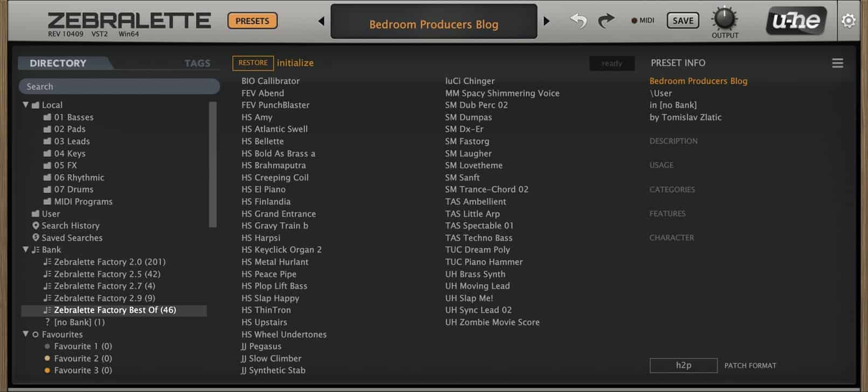Open the 07 Drums folder

click(x=68, y=190)
